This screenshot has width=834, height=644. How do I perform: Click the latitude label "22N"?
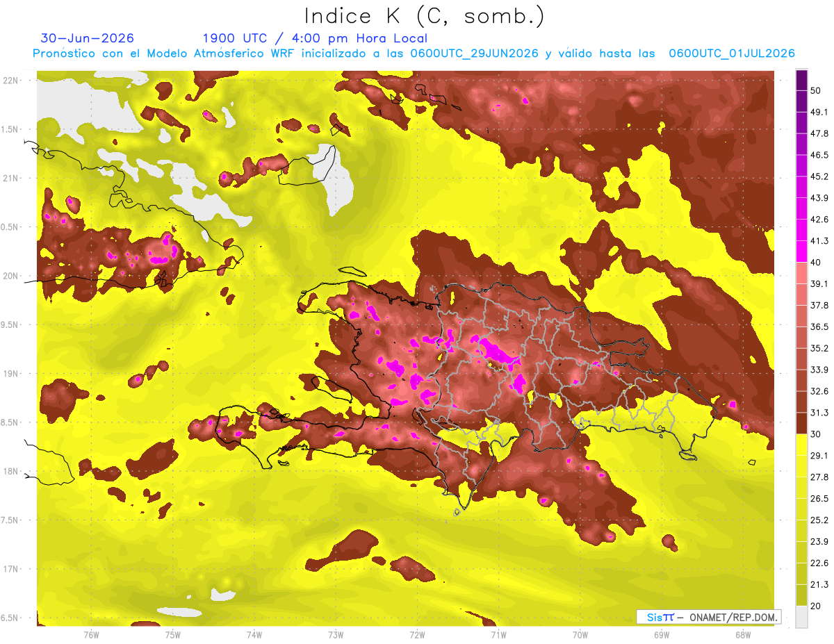[x=10, y=81]
